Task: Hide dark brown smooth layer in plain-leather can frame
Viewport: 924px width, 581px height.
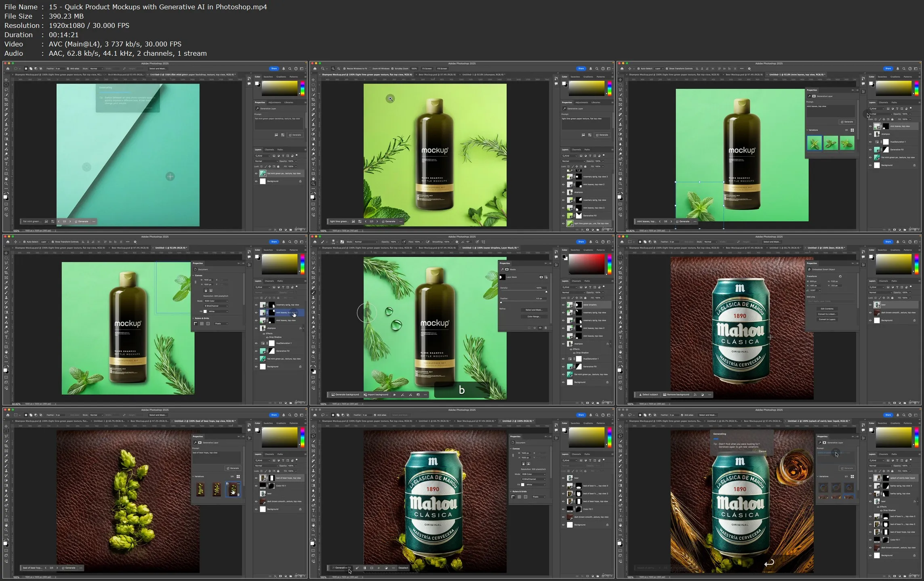Action: click(870, 313)
